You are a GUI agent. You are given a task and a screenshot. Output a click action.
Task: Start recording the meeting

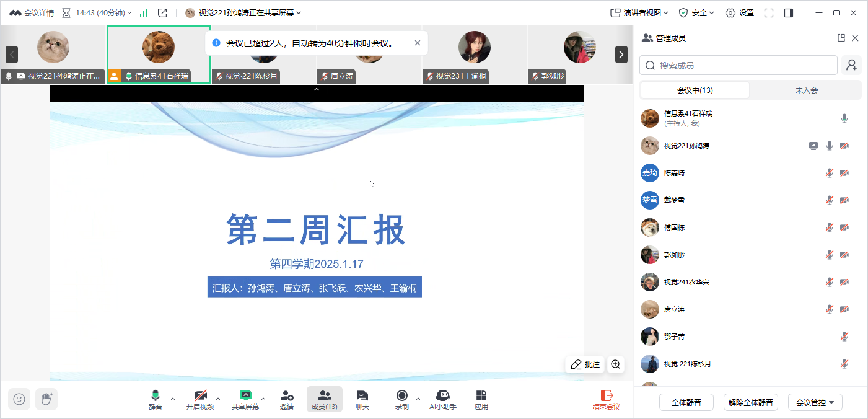(x=401, y=400)
